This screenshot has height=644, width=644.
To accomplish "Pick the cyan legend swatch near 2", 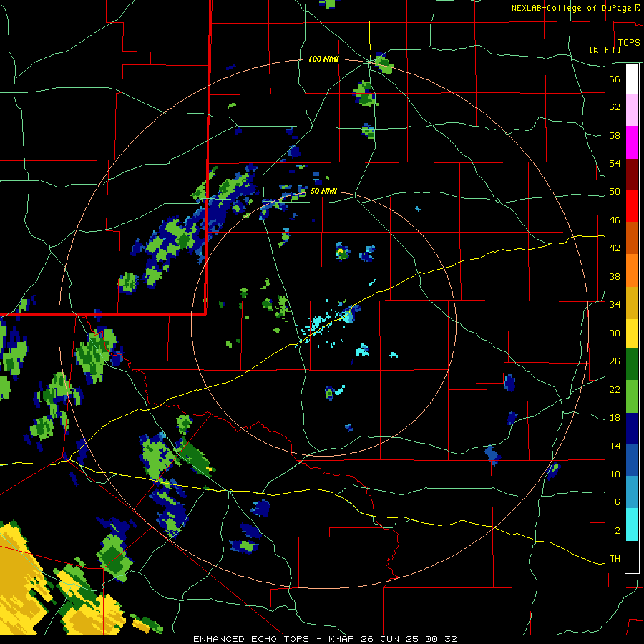I will [632, 525].
